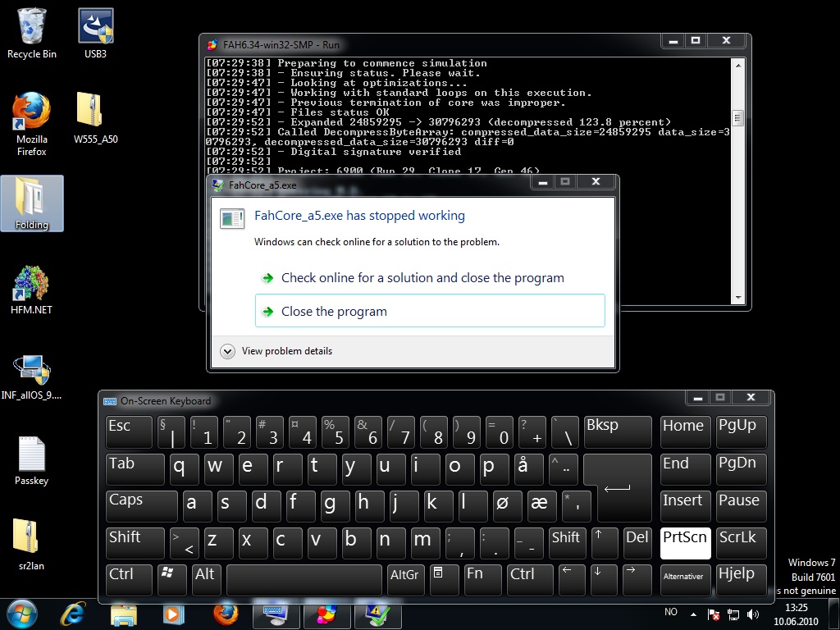The width and height of the screenshot is (840, 630).
Task: Switch to the FAH client taskbar button
Action: coord(326,615)
